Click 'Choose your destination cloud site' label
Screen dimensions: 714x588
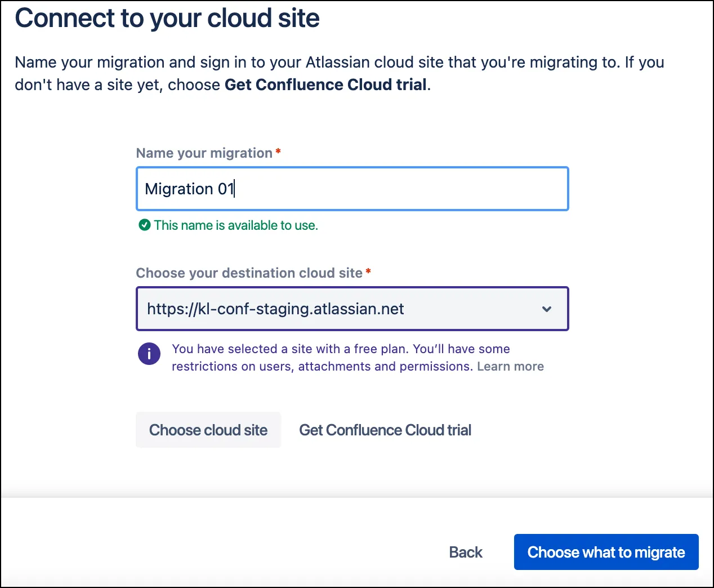(x=249, y=273)
